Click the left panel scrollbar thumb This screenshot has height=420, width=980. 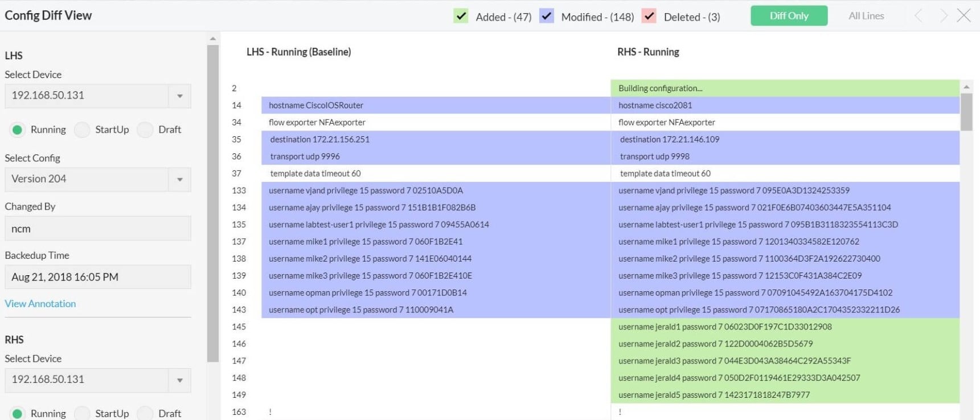pos(213,203)
